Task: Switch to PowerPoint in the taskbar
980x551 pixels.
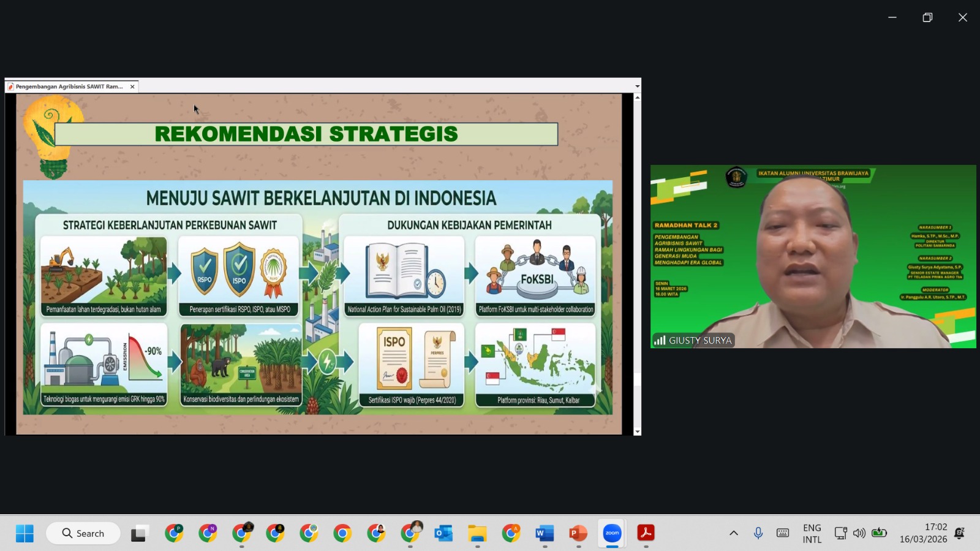Action: click(x=578, y=533)
